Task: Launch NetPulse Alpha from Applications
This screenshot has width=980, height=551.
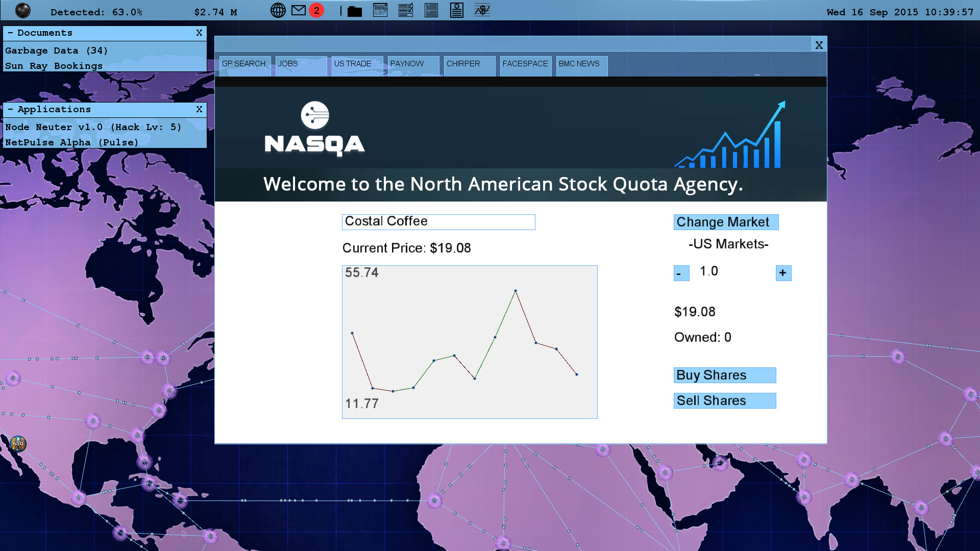Action: (70, 142)
